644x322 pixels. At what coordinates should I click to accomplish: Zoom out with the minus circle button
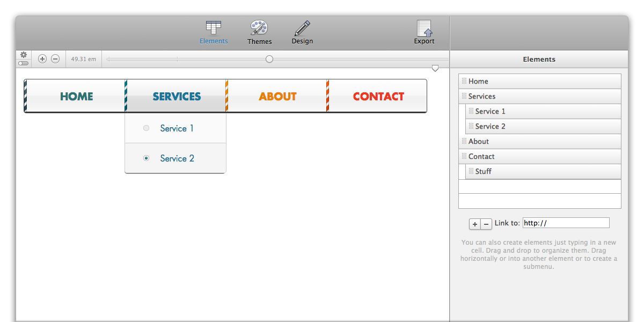click(55, 59)
